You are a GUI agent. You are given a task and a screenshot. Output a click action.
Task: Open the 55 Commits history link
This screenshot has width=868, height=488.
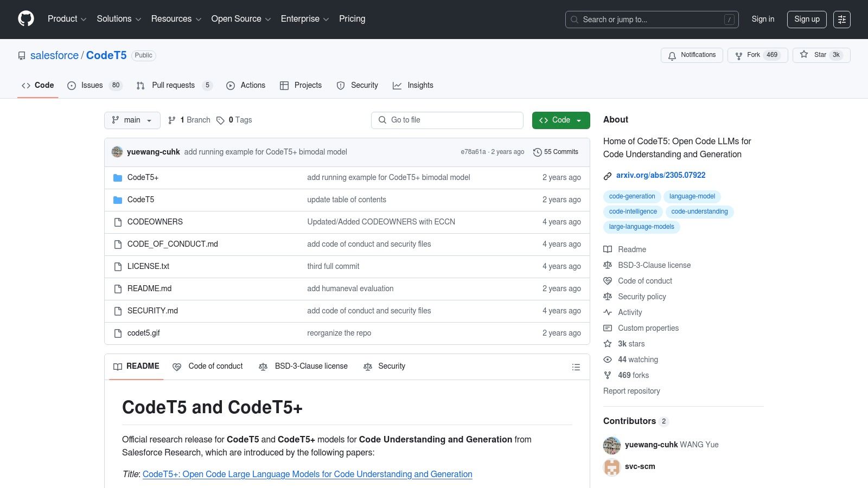[556, 152]
